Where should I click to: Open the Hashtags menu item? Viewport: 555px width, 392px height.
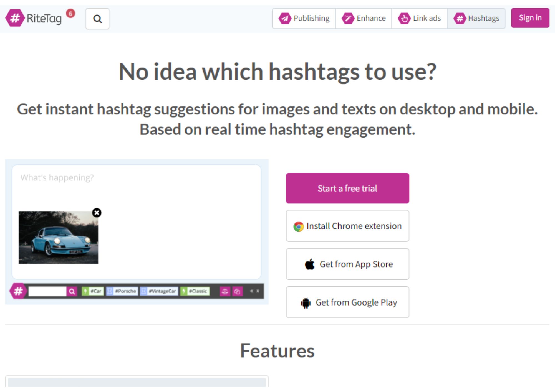coord(476,19)
